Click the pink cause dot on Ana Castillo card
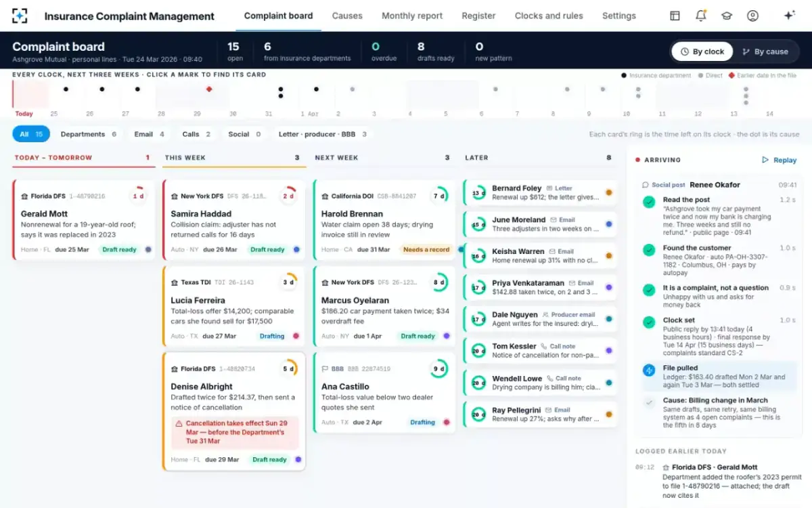The height and width of the screenshot is (508, 812). (x=447, y=422)
